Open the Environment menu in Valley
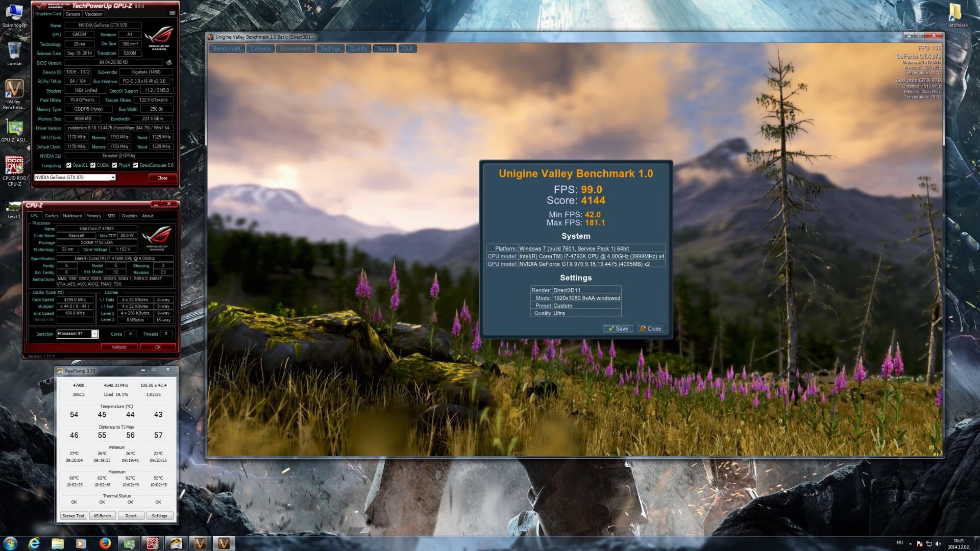The width and height of the screenshot is (980, 551). [x=296, y=49]
